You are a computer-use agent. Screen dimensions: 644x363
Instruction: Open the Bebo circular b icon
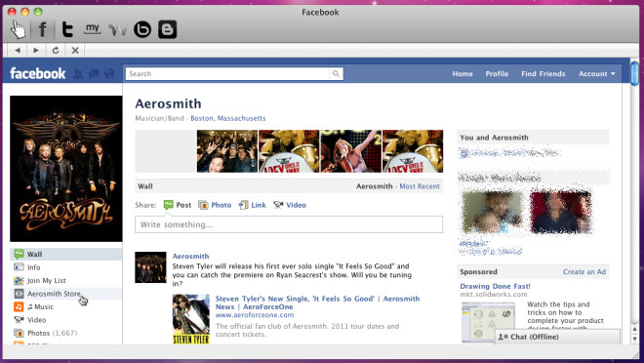(142, 29)
